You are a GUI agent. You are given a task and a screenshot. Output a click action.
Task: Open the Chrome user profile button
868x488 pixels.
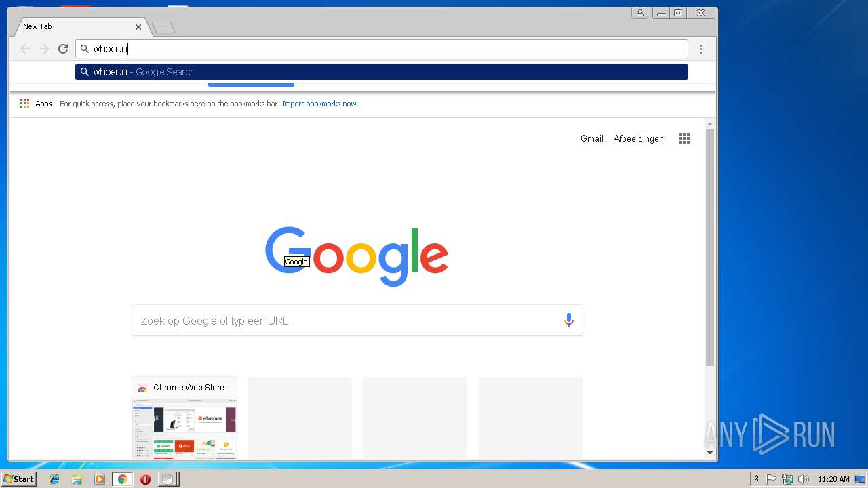coord(639,13)
